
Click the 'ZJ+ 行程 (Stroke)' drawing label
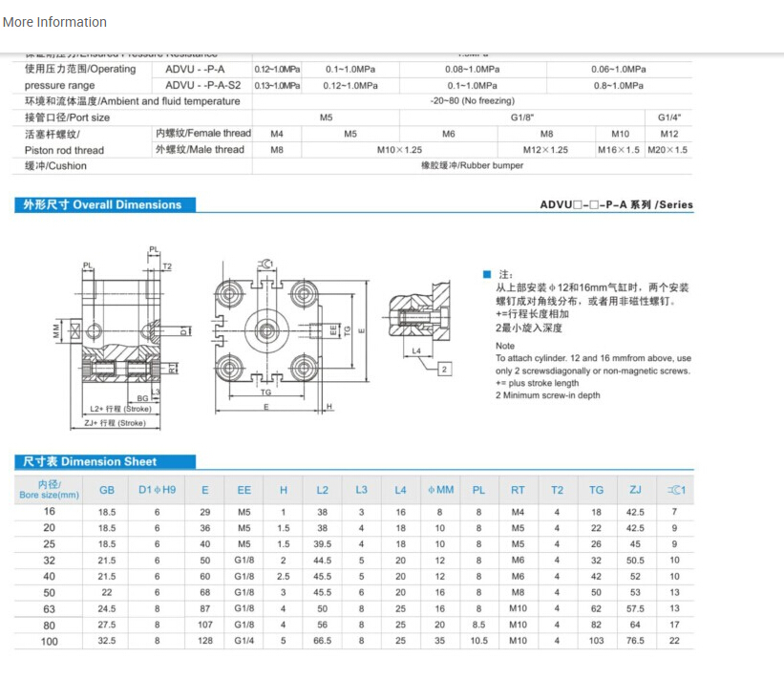115,423
